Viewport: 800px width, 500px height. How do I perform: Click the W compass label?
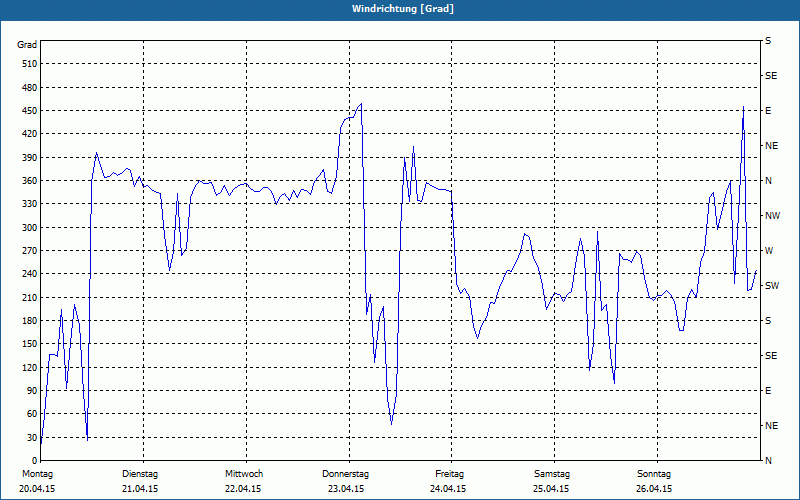click(769, 251)
